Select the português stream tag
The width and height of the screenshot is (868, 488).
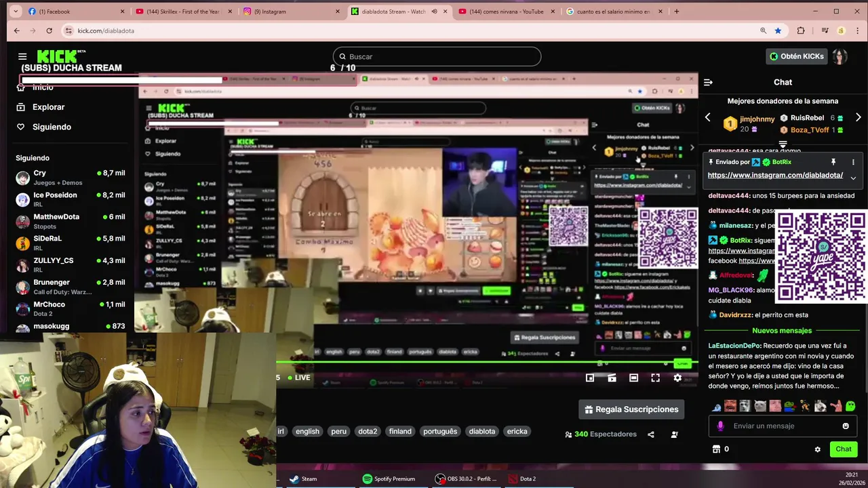click(440, 431)
